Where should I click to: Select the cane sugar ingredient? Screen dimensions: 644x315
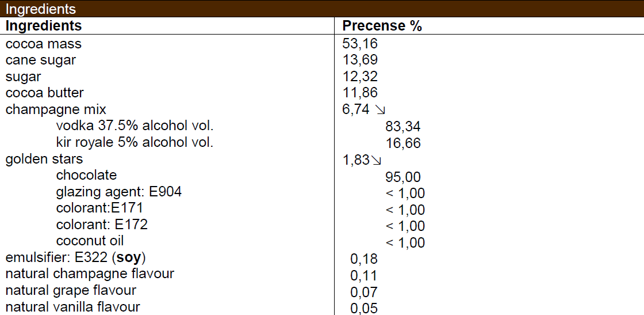[x=41, y=60]
